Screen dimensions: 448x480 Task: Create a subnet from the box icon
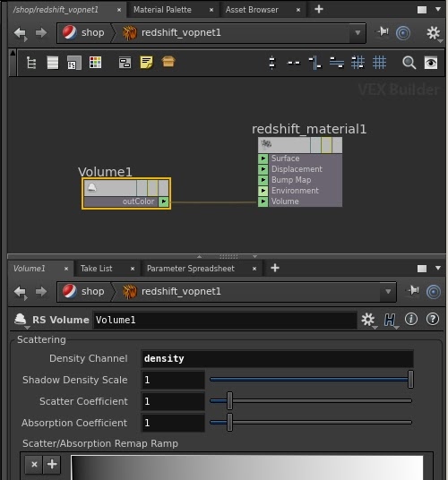tap(168, 62)
